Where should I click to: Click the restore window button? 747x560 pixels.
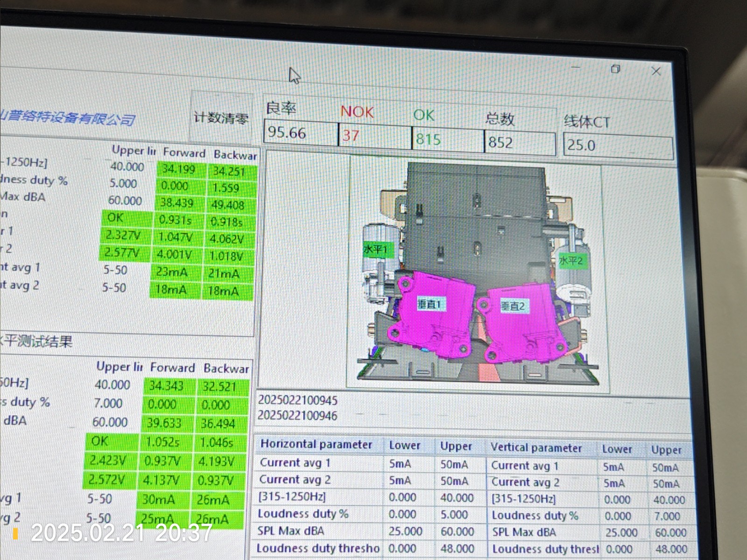click(x=615, y=70)
